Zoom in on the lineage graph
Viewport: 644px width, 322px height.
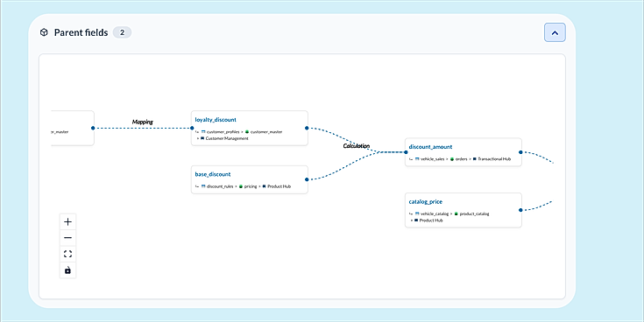[x=67, y=222]
